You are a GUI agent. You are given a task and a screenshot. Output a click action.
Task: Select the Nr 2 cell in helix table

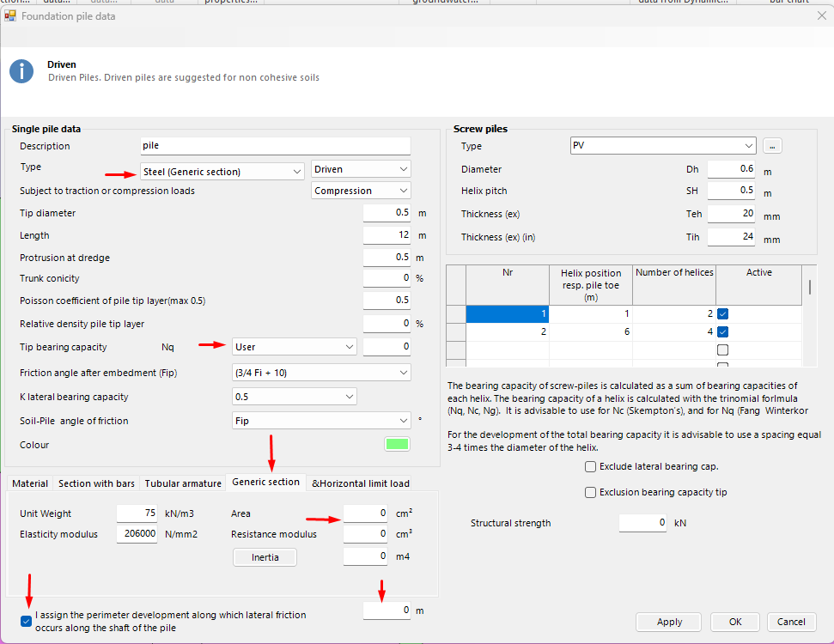click(508, 331)
